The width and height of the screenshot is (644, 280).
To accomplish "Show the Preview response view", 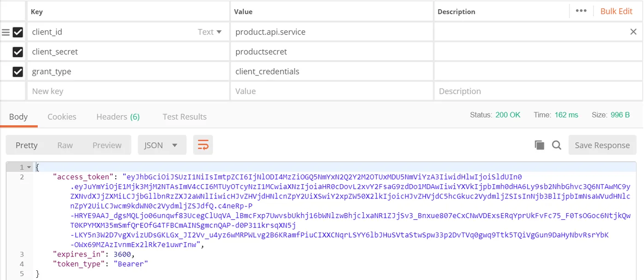I will 107,145.
